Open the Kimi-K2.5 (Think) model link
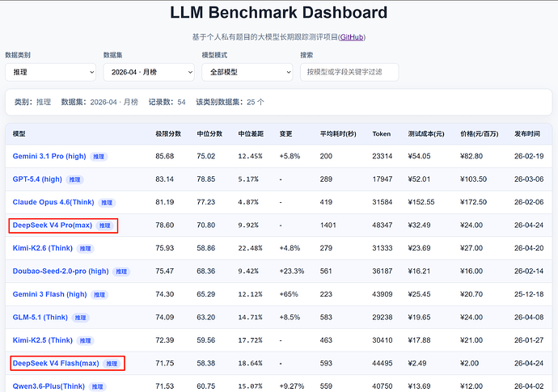 point(43,340)
